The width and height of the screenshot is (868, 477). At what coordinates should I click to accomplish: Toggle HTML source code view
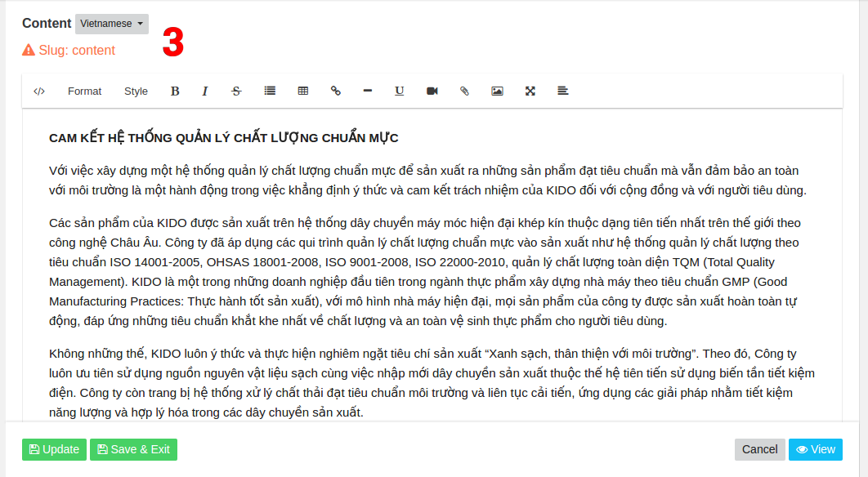tap(39, 91)
